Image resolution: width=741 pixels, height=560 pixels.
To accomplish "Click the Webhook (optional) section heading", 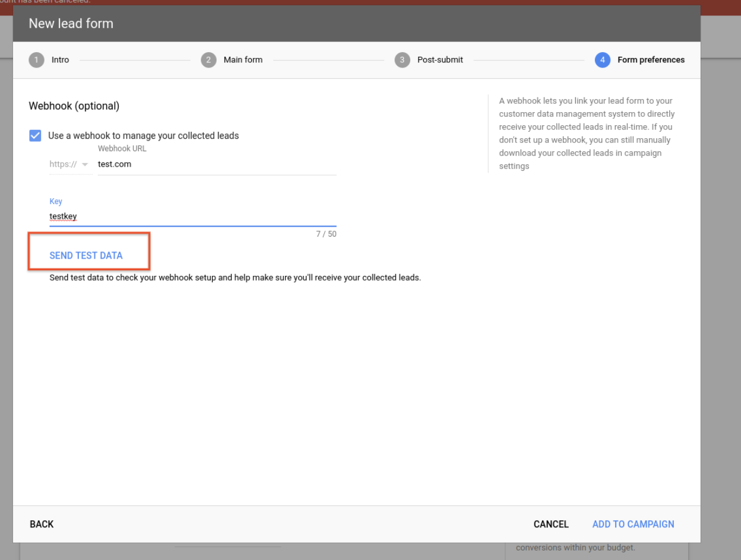I will [74, 106].
